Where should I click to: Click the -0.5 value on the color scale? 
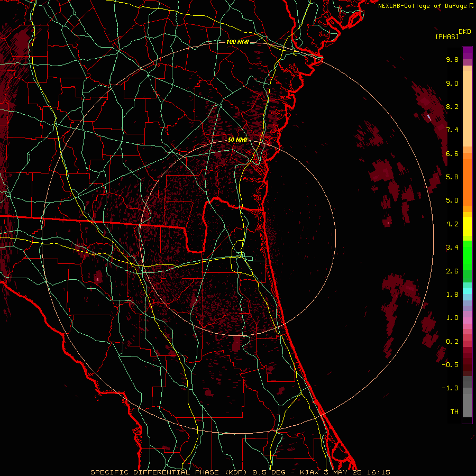[x=450, y=365]
